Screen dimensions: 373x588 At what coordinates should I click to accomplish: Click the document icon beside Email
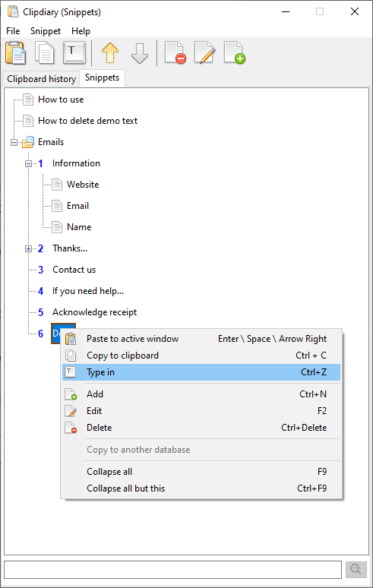point(57,206)
